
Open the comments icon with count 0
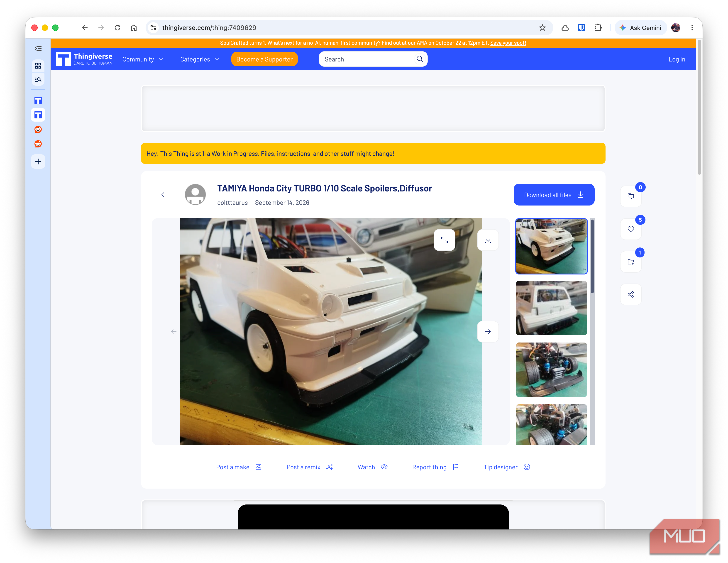[631, 196]
